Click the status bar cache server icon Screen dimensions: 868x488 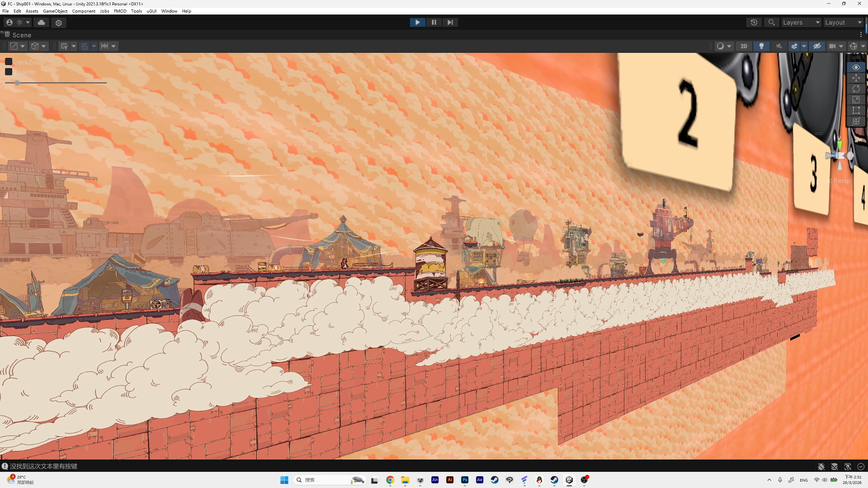point(835,466)
